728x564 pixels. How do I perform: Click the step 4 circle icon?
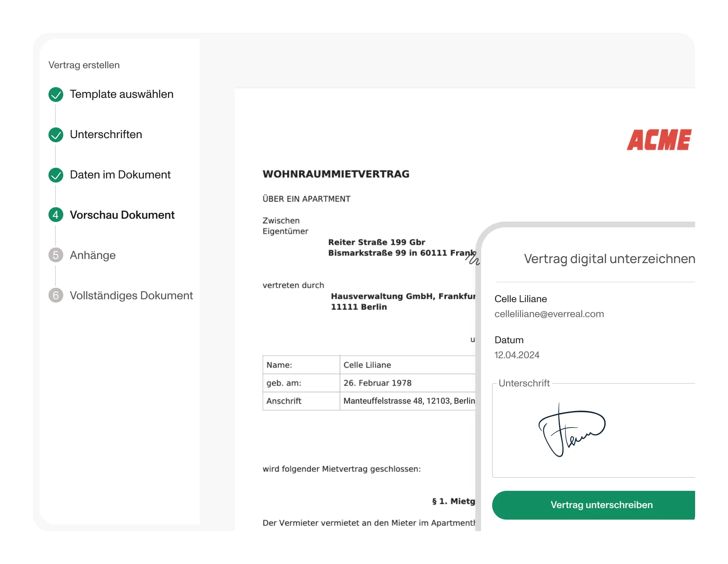pos(56,215)
